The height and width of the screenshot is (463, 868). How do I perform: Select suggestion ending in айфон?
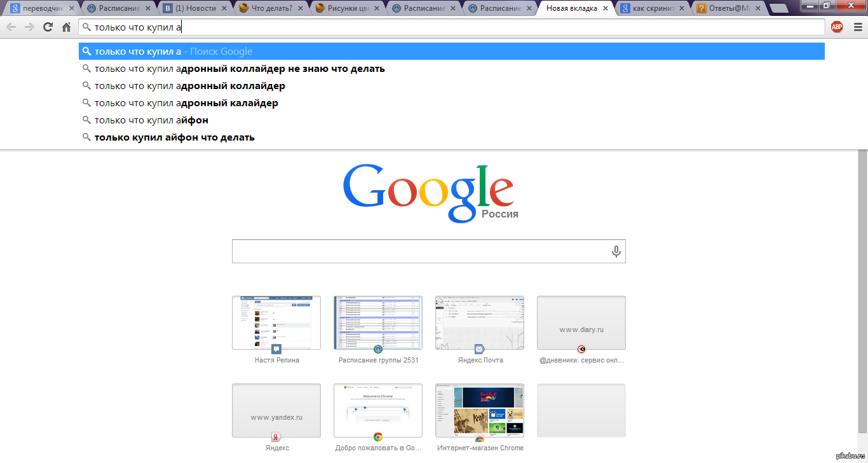point(151,120)
